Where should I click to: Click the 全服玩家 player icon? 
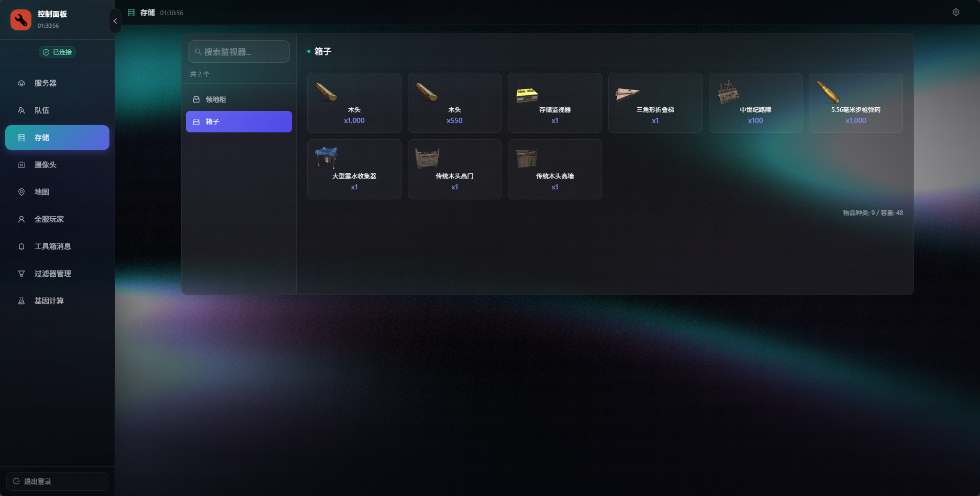click(x=21, y=219)
